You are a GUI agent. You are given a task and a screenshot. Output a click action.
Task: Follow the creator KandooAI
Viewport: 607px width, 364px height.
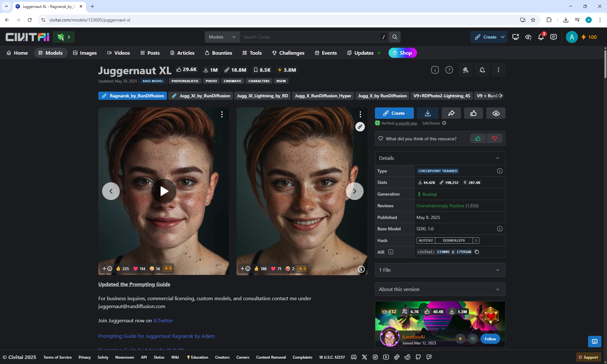490,339
